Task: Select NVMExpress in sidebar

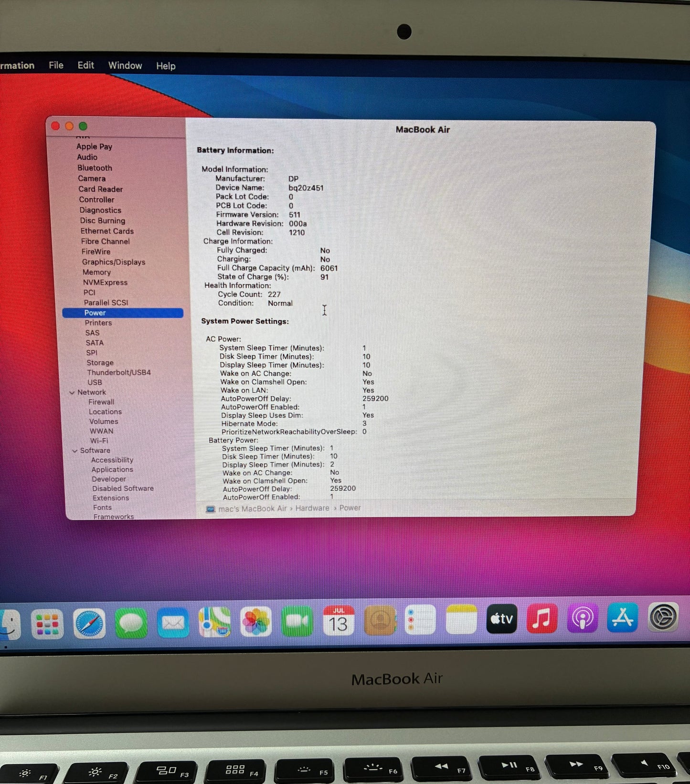Action: point(105,283)
